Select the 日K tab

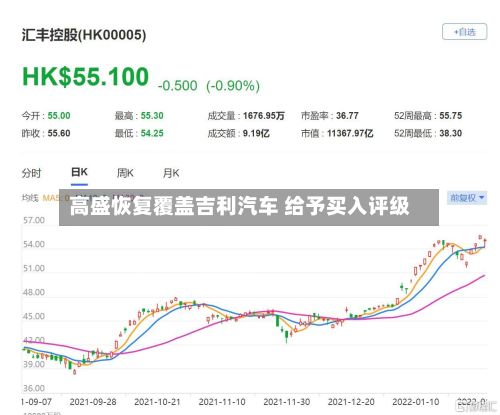(x=79, y=173)
